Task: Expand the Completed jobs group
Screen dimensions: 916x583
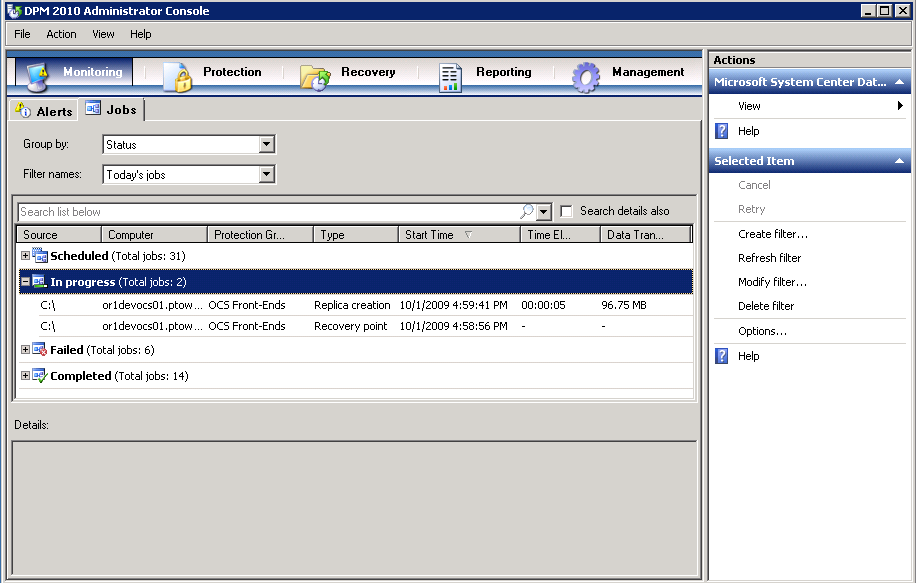Action: 25,376
